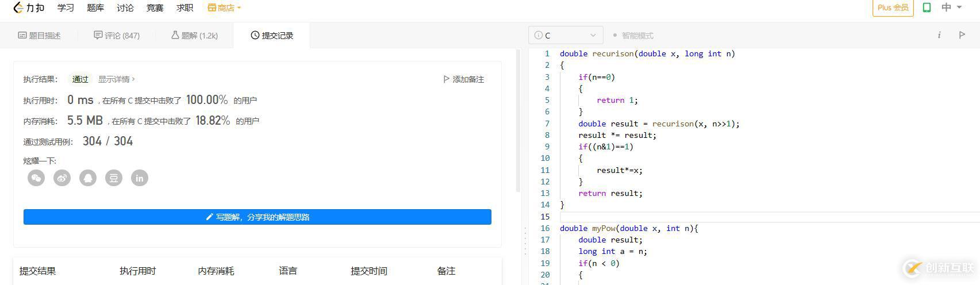Click the run (play) icon in editor toolbar

(x=962, y=35)
